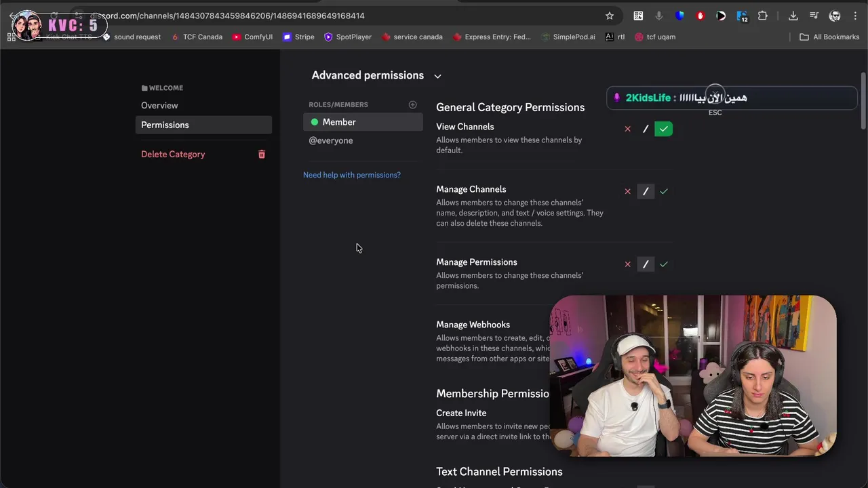
Task: Allow Manage Channels with green check
Action: point(664,191)
